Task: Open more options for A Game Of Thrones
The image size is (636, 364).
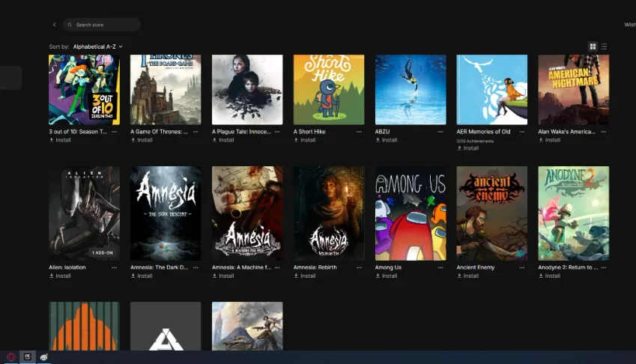Action: 196,132
